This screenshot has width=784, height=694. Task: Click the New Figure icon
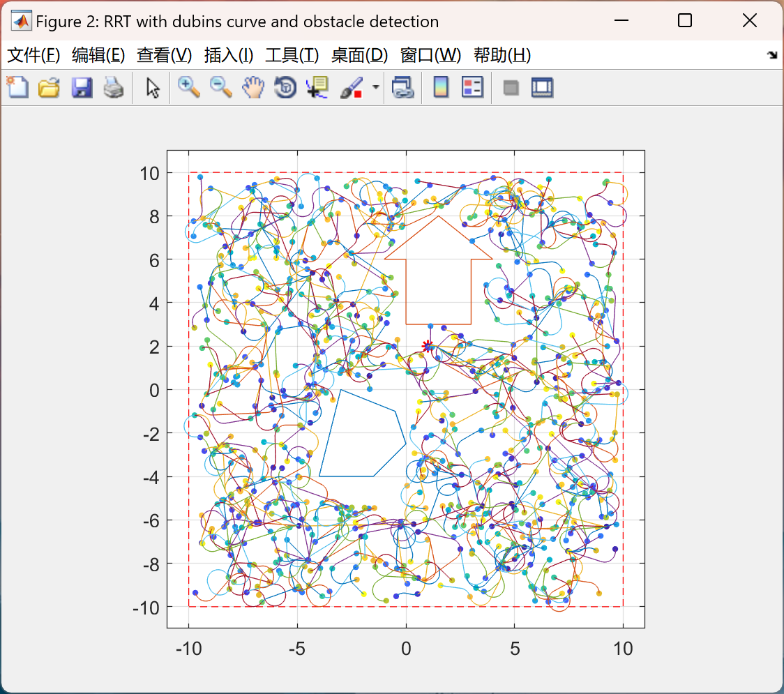[18, 88]
